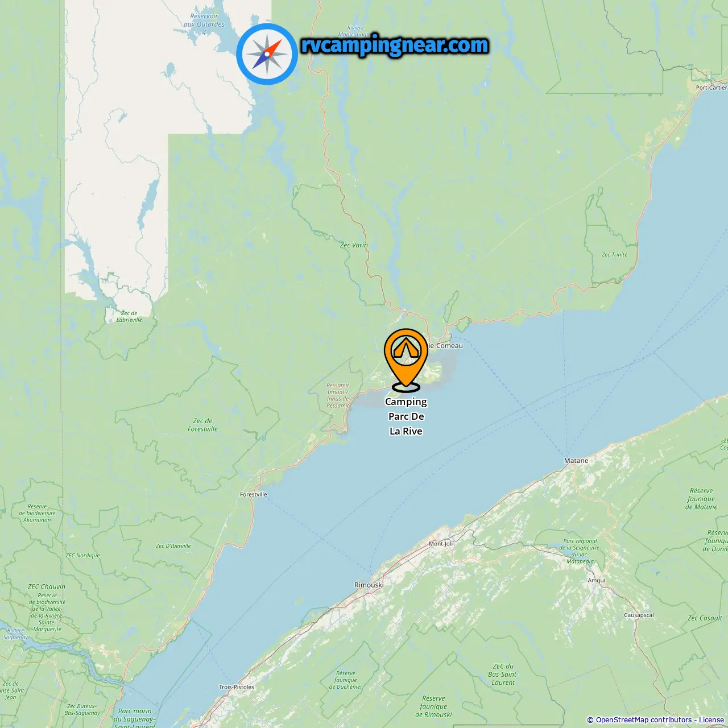
Task: Click the Mont-Joli town label
Action: click(x=441, y=544)
